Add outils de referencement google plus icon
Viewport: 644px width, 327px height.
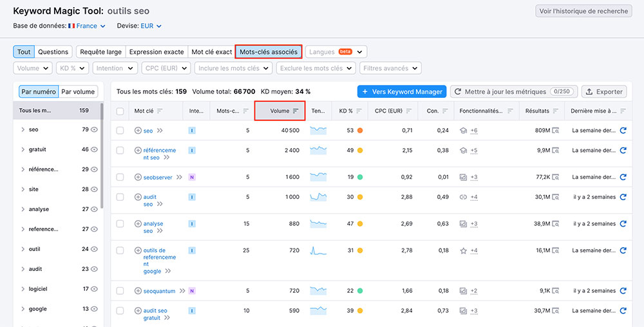(138, 250)
